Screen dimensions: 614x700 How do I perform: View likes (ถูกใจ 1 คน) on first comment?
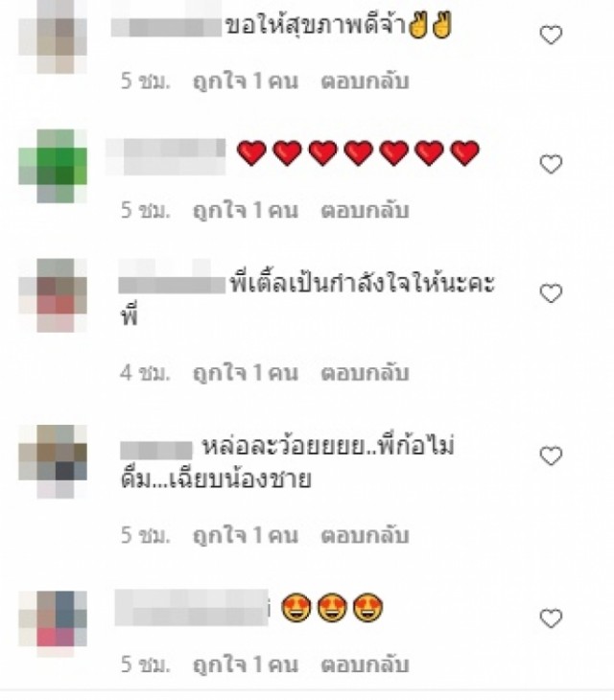[246, 82]
